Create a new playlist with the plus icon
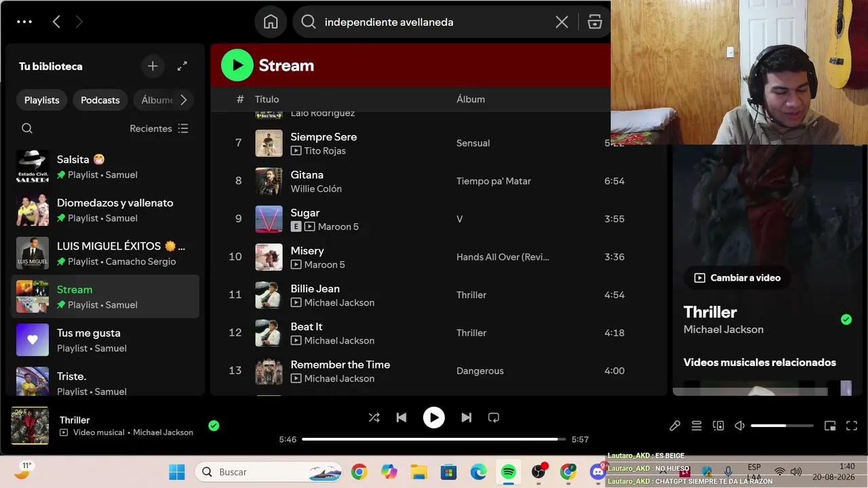 (x=153, y=66)
